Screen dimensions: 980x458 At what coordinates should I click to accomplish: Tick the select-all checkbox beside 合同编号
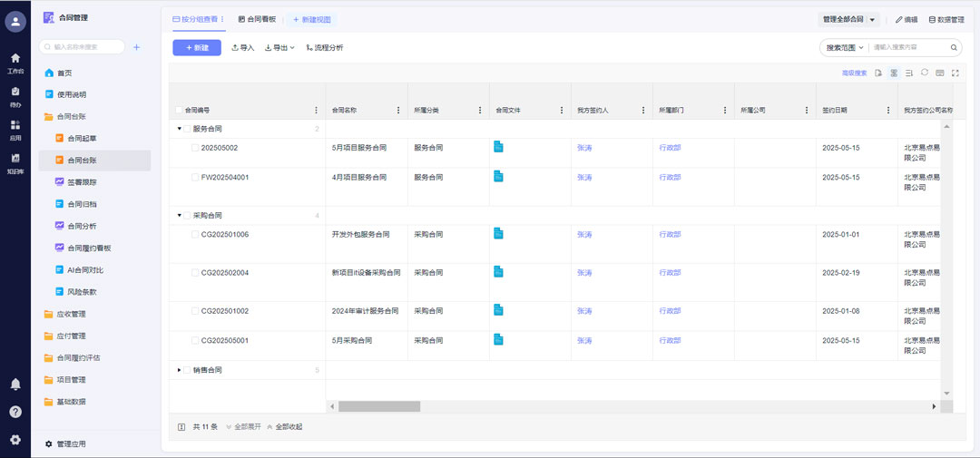pyautogui.click(x=179, y=110)
